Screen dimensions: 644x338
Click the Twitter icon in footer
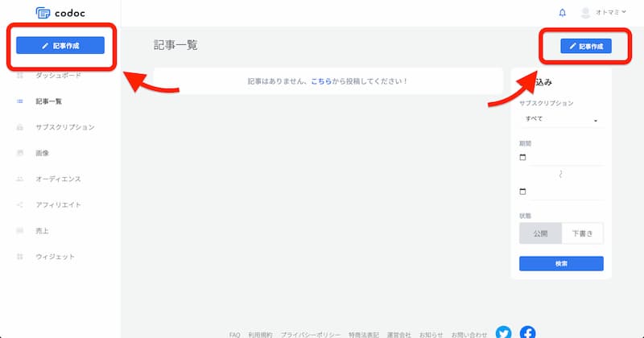point(504,332)
